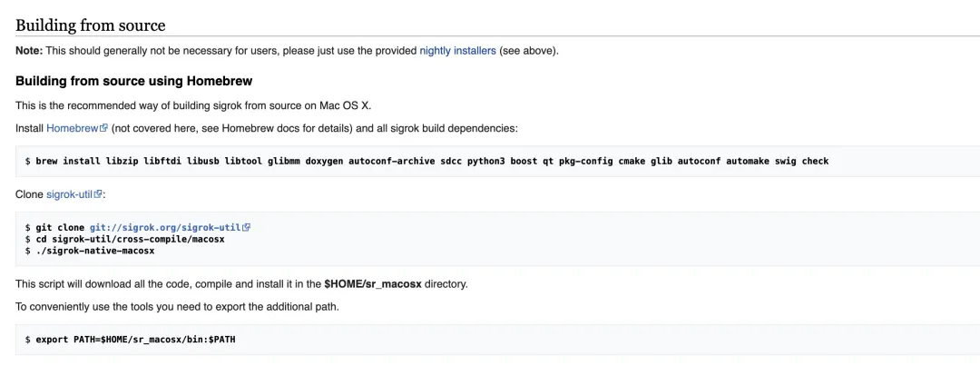Open the git://sigrok.org/sigrok-util URL
This screenshot has height=366, width=980.
[165, 227]
